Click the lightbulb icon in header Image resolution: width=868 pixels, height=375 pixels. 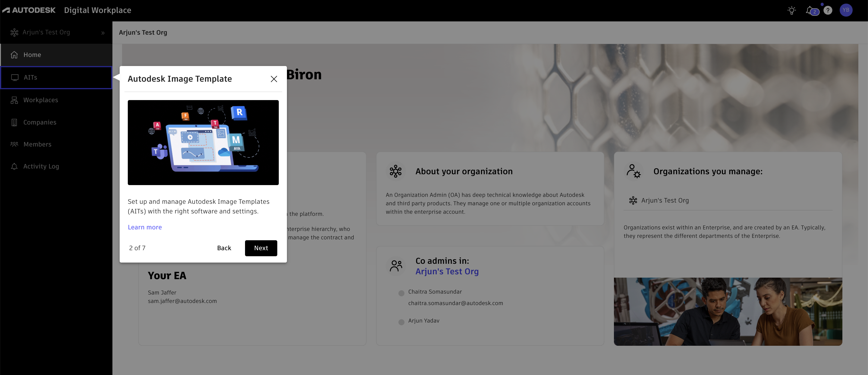coord(791,11)
